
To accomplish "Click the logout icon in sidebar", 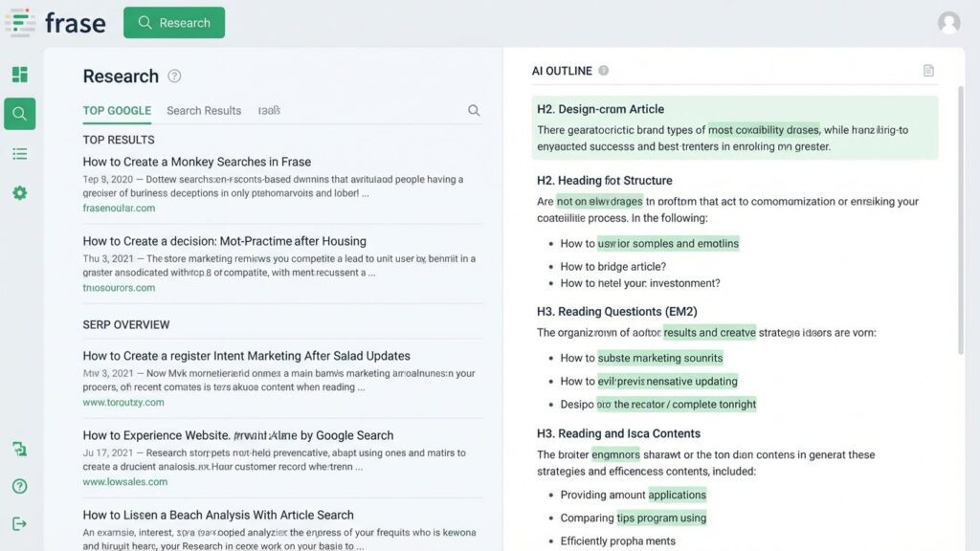I will point(19,523).
